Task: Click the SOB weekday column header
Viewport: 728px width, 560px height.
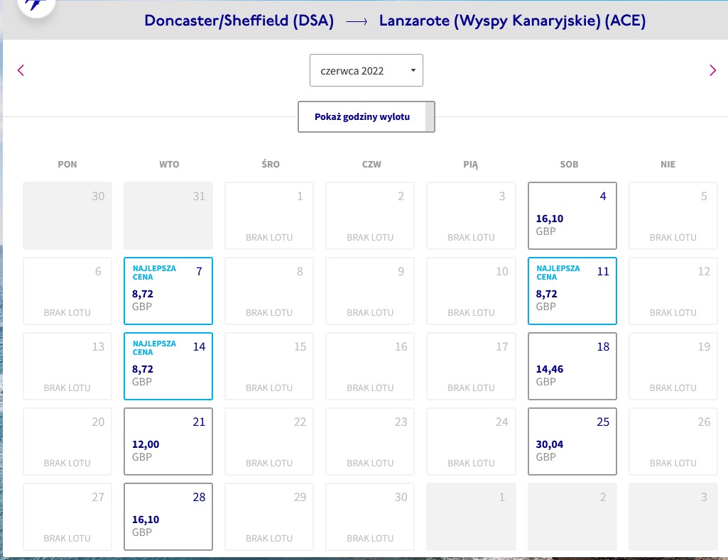Action: (x=569, y=164)
